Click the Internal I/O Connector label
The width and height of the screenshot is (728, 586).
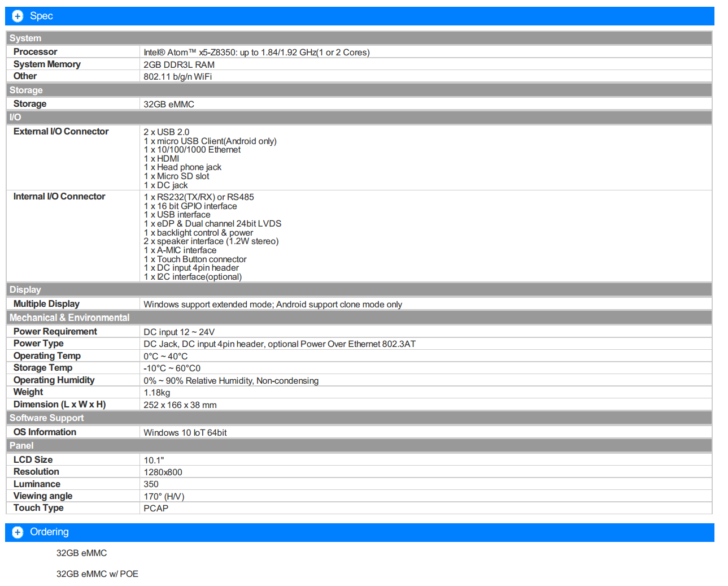pos(59,197)
